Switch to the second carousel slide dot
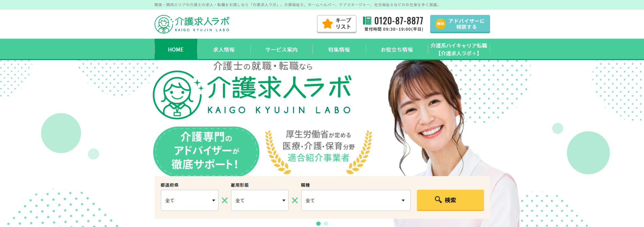644x227 pixels. pyautogui.click(x=326, y=223)
